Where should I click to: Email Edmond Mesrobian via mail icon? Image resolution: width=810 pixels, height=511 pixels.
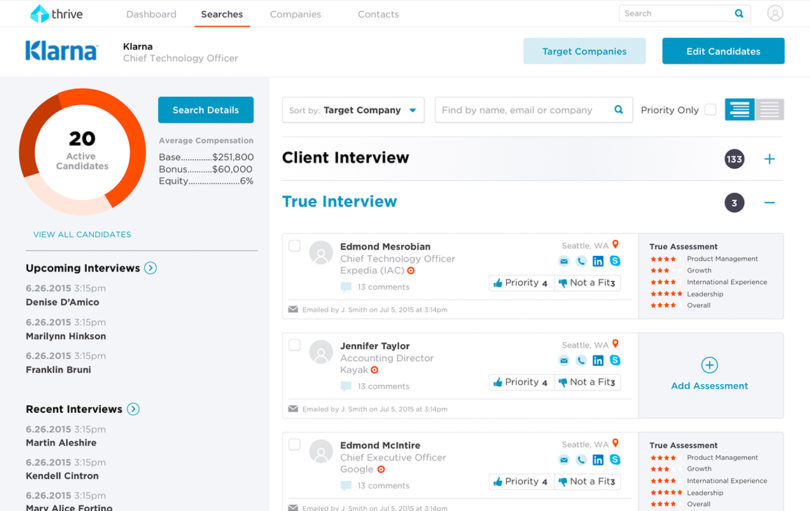coord(564,261)
